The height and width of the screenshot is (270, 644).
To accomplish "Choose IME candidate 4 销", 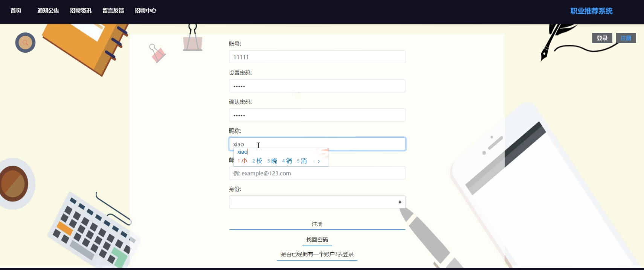I will [x=287, y=161].
